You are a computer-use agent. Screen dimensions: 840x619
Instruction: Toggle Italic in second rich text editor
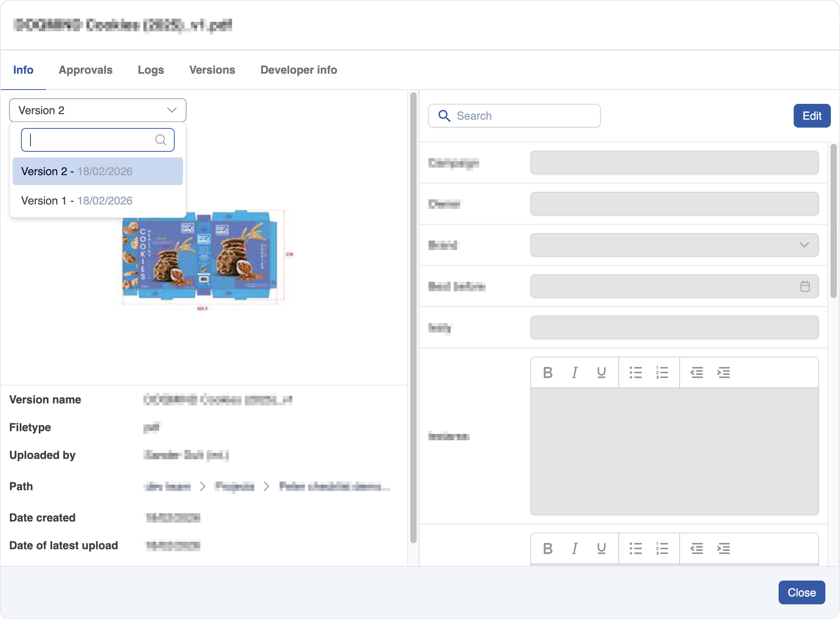point(575,548)
